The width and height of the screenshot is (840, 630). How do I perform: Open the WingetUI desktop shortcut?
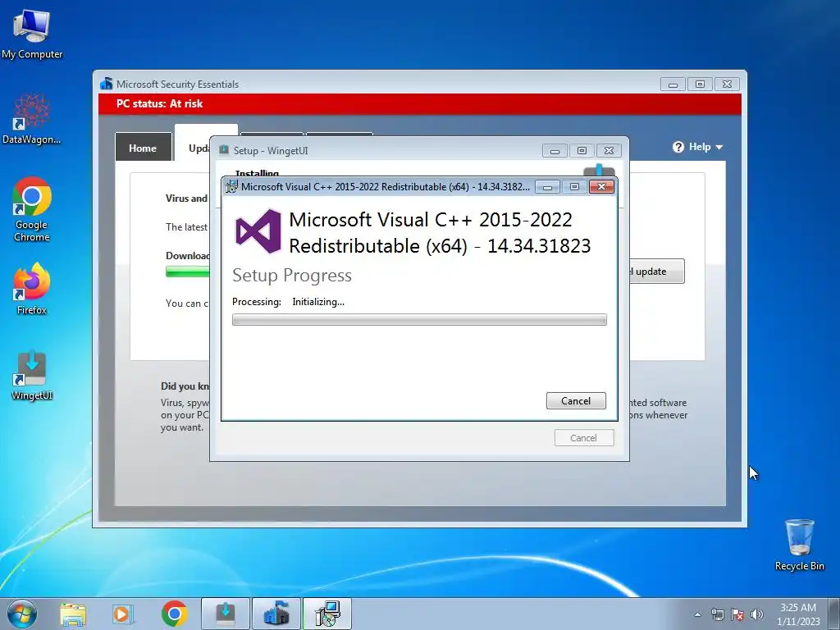pyautogui.click(x=32, y=376)
